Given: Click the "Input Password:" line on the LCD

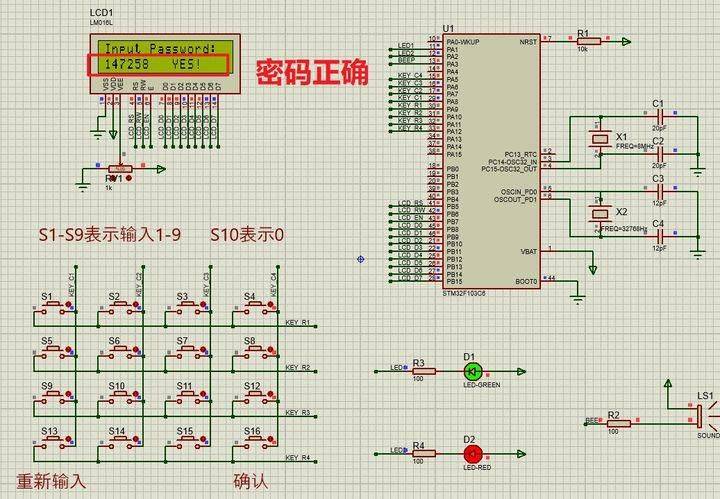Looking at the screenshot, I should [160, 49].
